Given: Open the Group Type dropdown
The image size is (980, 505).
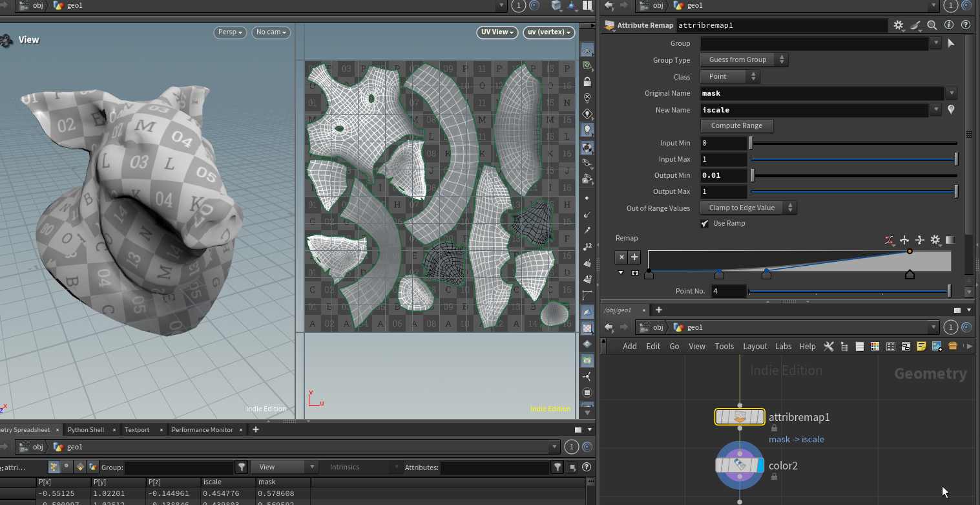Looking at the screenshot, I should (x=744, y=59).
